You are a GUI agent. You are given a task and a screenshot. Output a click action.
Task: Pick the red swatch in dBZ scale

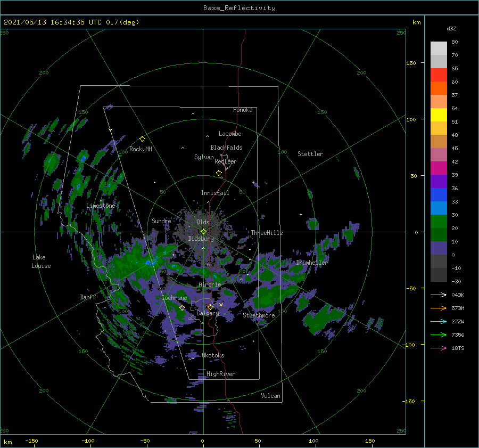click(439, 75)
